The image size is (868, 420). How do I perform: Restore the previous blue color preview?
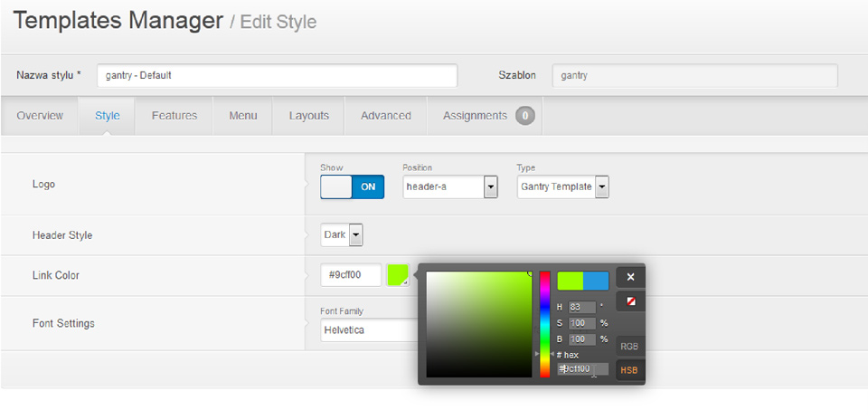596,281
